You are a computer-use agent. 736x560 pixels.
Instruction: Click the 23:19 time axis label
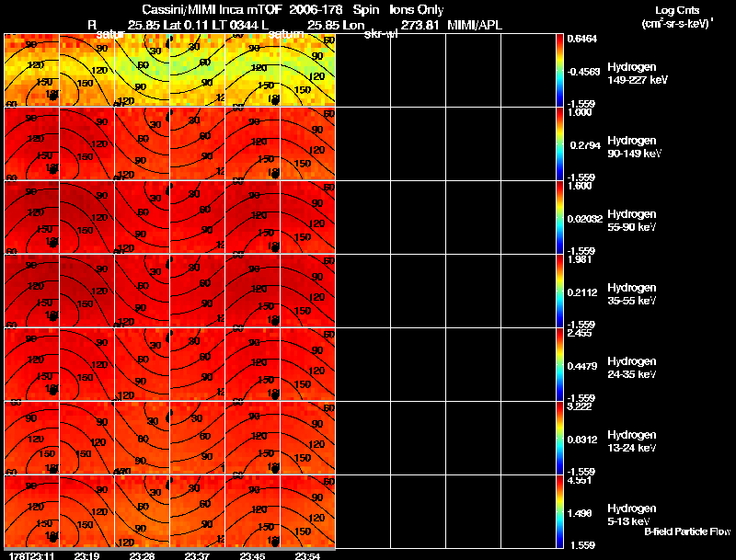point(86,555)
